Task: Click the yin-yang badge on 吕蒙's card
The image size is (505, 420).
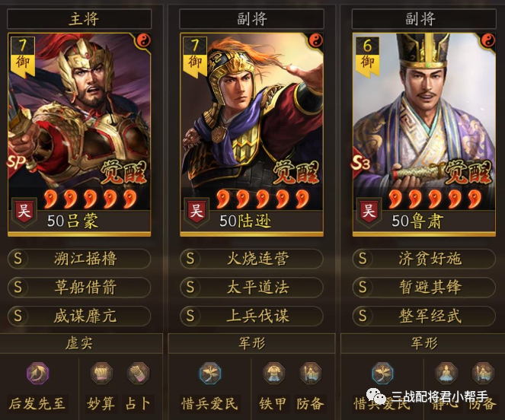Action: [144, 40]
